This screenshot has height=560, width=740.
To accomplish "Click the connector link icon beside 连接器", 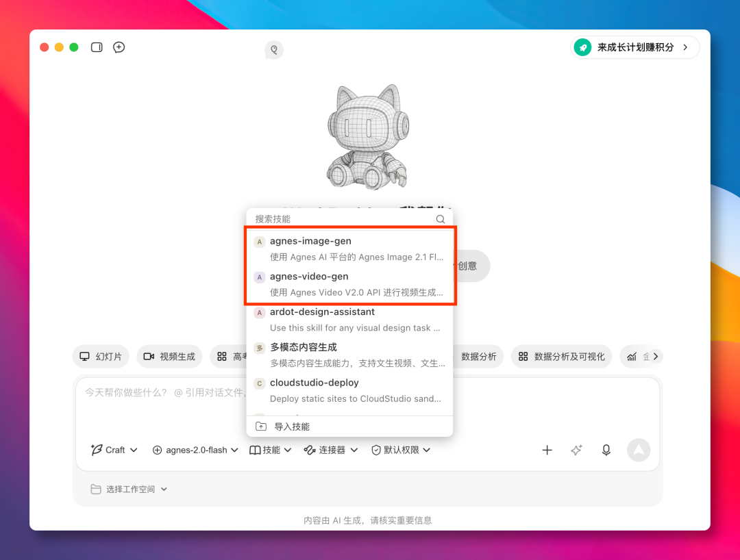I will pos(310,450).
